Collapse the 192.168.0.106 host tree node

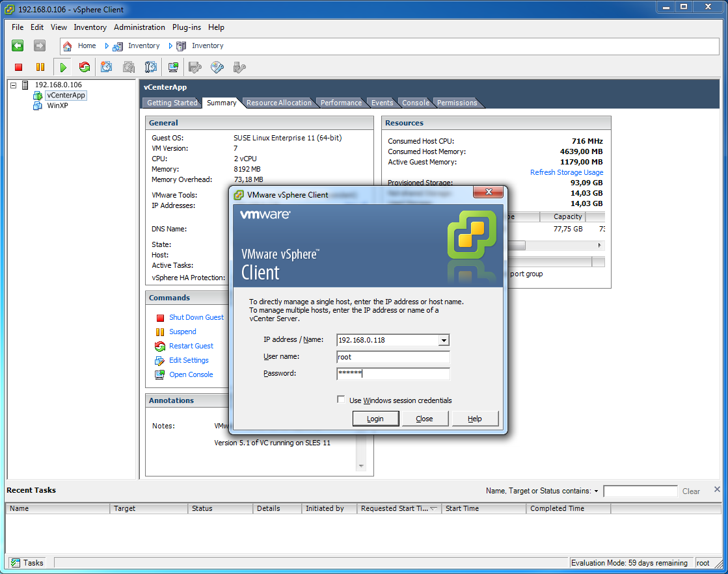14,85
